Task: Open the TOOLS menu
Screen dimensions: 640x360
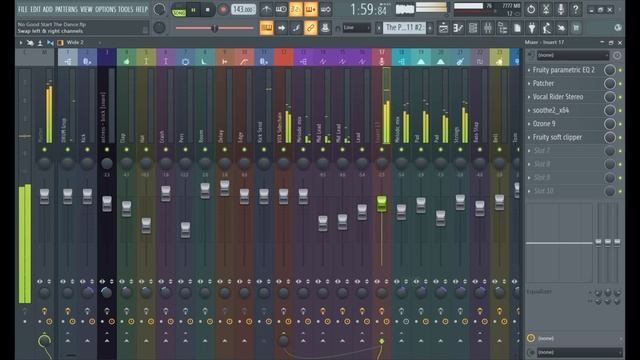Action: pyautogui.click(x=126, y=9)
